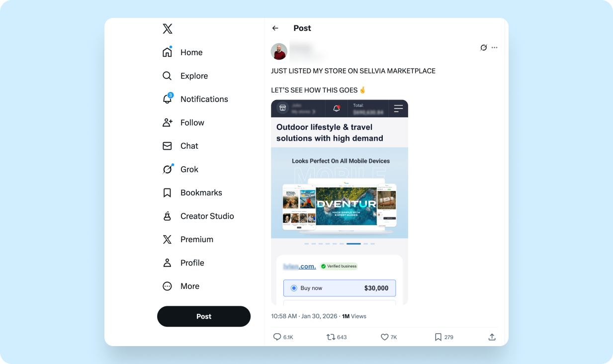
Task: Open Notifications in sidebar
Action: pos(195,99)
